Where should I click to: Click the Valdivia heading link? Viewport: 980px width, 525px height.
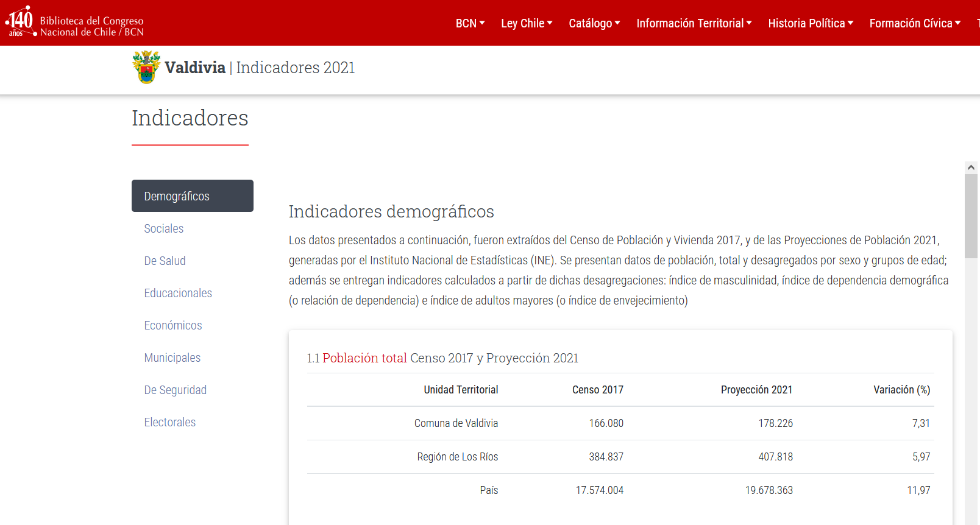(x=195, y=68)
